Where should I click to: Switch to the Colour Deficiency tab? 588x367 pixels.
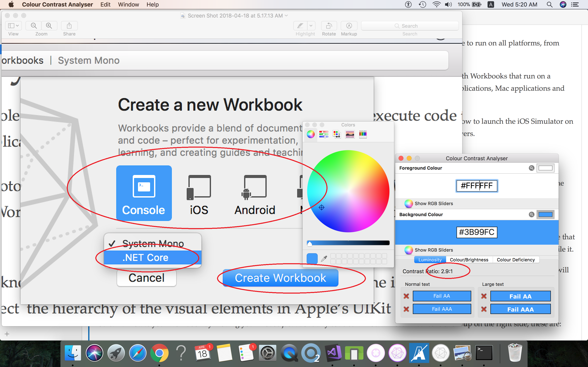coord(516,260)
